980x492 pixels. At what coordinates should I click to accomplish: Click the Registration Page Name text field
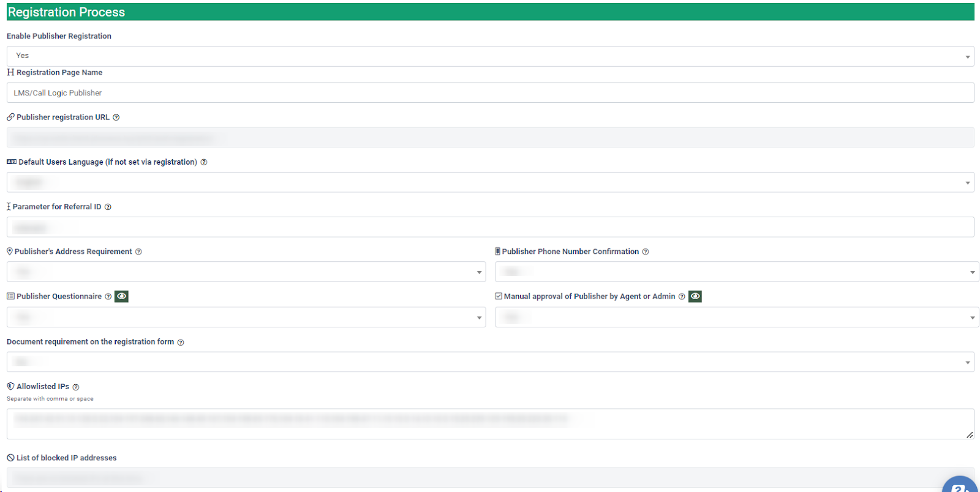coord(490,93)
